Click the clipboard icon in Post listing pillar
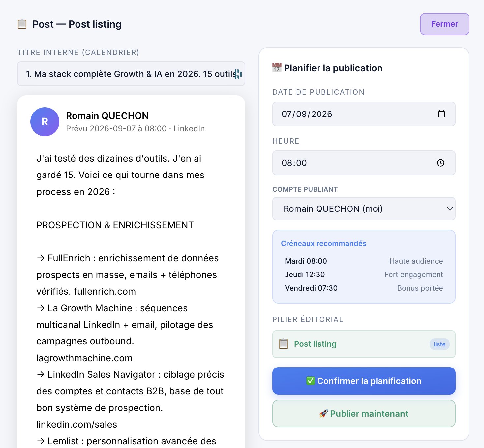The width and height of the screenshot is (484, 448). [x=284, y=344]
